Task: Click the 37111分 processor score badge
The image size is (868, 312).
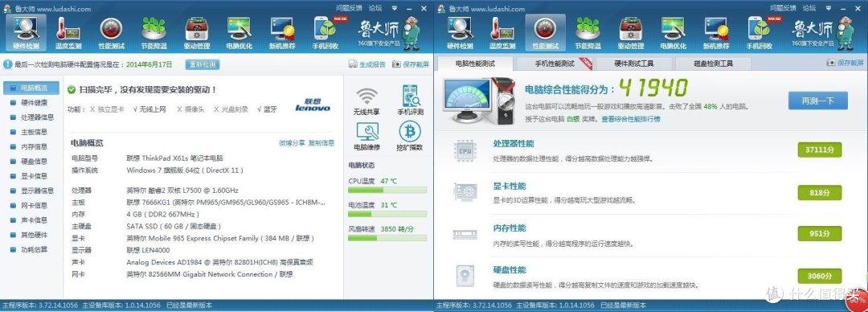Action: click(x=820, y=150)
